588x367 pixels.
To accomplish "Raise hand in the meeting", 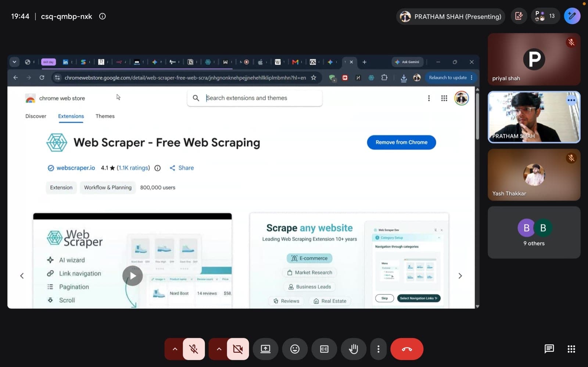I will pos(354,349).
